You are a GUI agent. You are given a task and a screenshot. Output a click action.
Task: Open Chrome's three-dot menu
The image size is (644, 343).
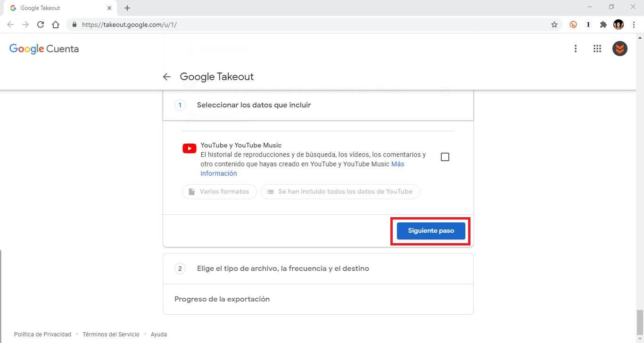634,24
